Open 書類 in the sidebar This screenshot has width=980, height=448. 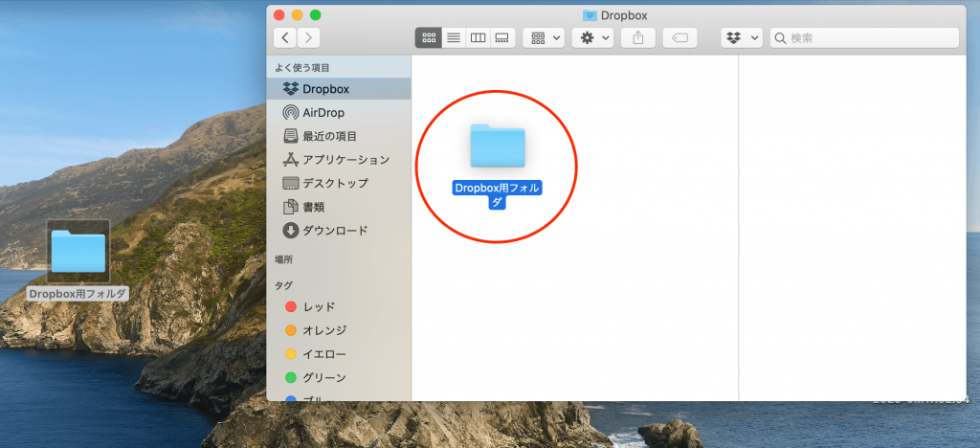point(339,207)
